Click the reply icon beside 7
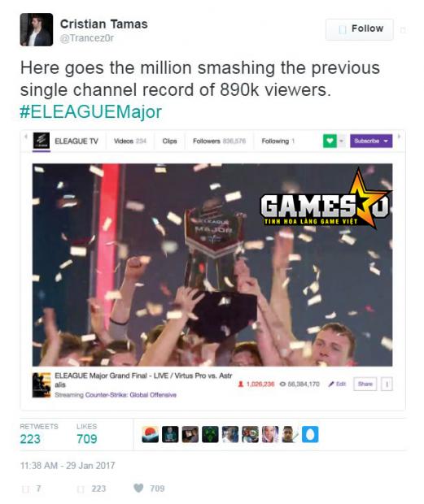This screenshot has height=504, width=424. click(x=25, y=489)
